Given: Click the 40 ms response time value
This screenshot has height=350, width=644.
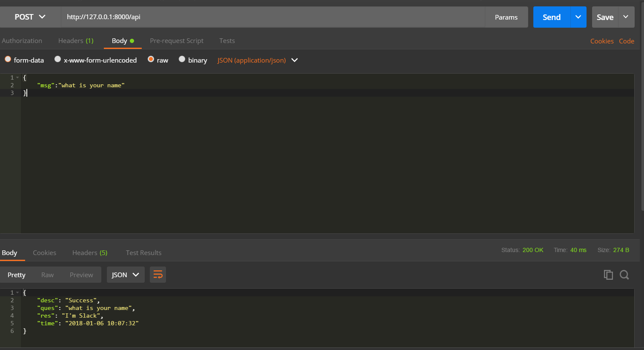Looking at the screenshot, I should point(578,250).
